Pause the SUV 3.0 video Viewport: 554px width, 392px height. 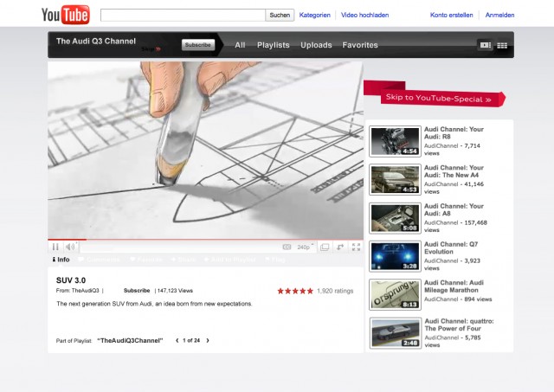pyautogui.click(x=55, y=247)
